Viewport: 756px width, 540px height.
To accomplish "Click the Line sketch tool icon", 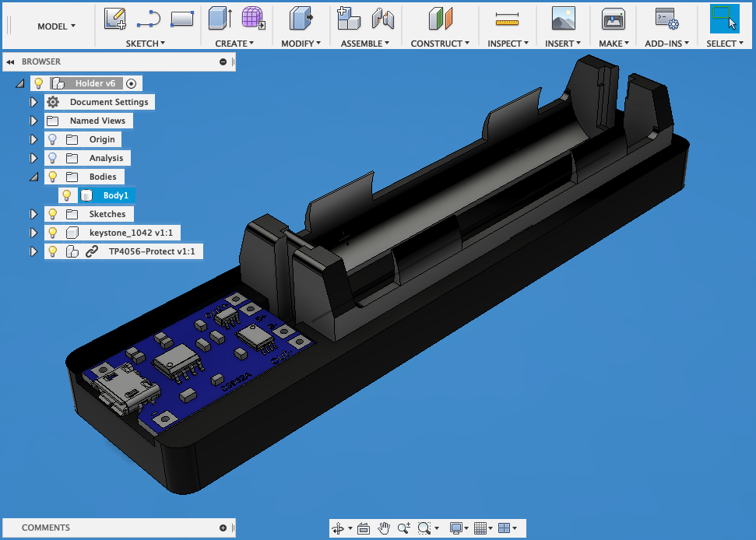I will pyautogui.click(x=149, y=18).
